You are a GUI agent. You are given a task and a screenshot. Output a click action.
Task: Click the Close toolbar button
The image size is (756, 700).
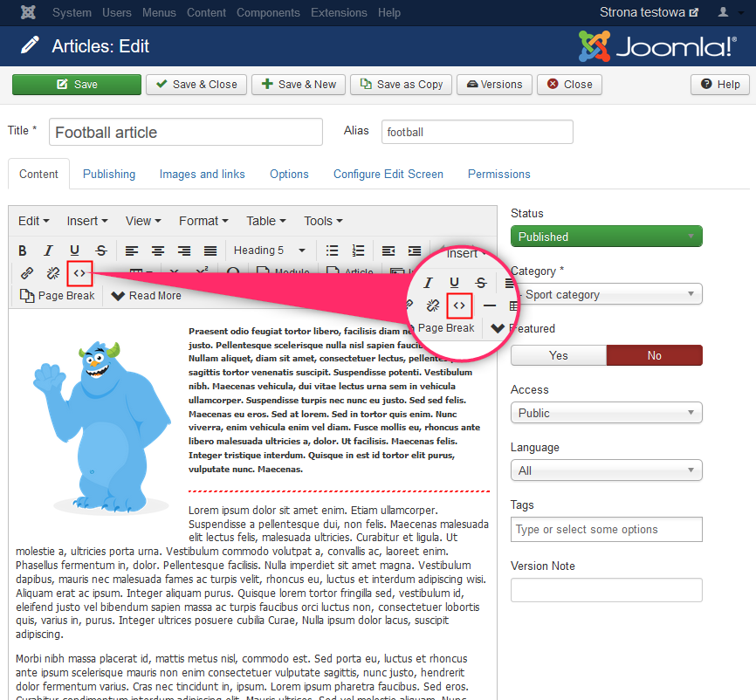[x=569, y=85]
